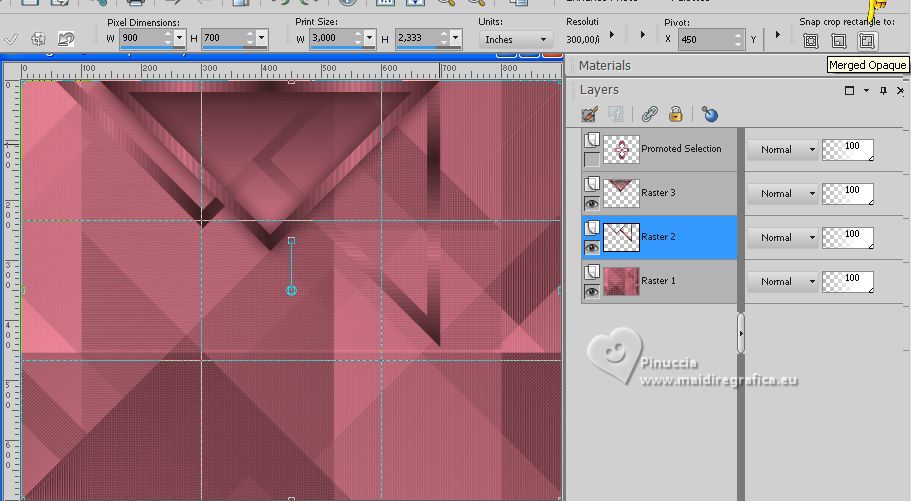Hide the Raster 2 layer
911x501 pixels.
(x=591, y=248)
